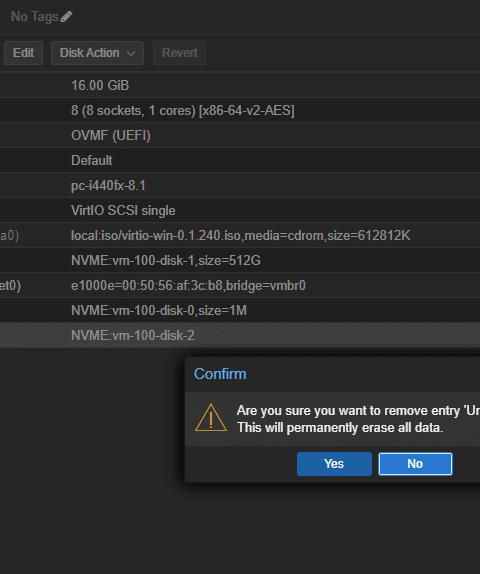Viewport: 480px width, 574px height.
Task: Select the VirtIO SCSI single row
Action: [x=240, y=210]
